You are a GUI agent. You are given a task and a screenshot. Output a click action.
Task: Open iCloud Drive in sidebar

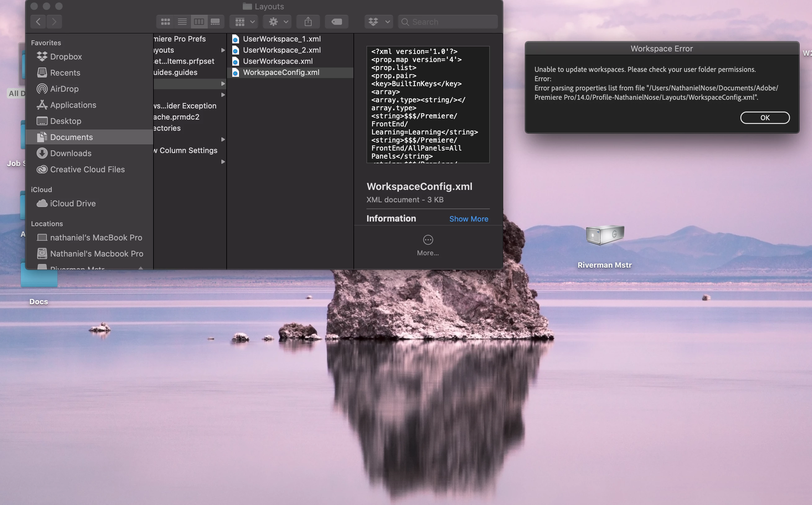(x=73, y=204)
